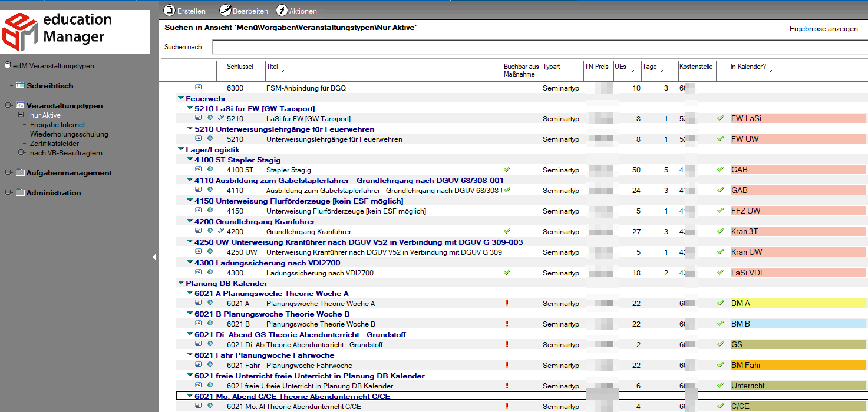Click the light blue BM B calendar color cell
868x412 pixels.
click(x=798, y=324)
